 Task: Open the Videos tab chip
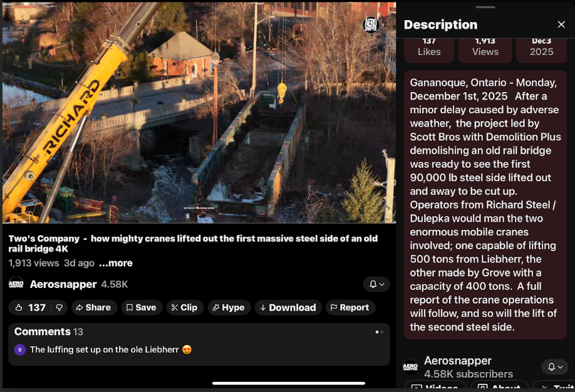[435, 386]
